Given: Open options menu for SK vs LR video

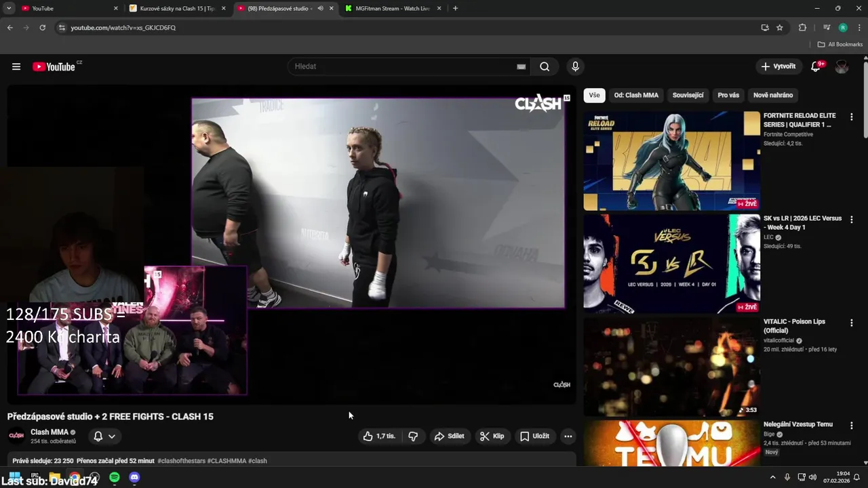Looking at the screenshot, I should (x=852, y=220).
